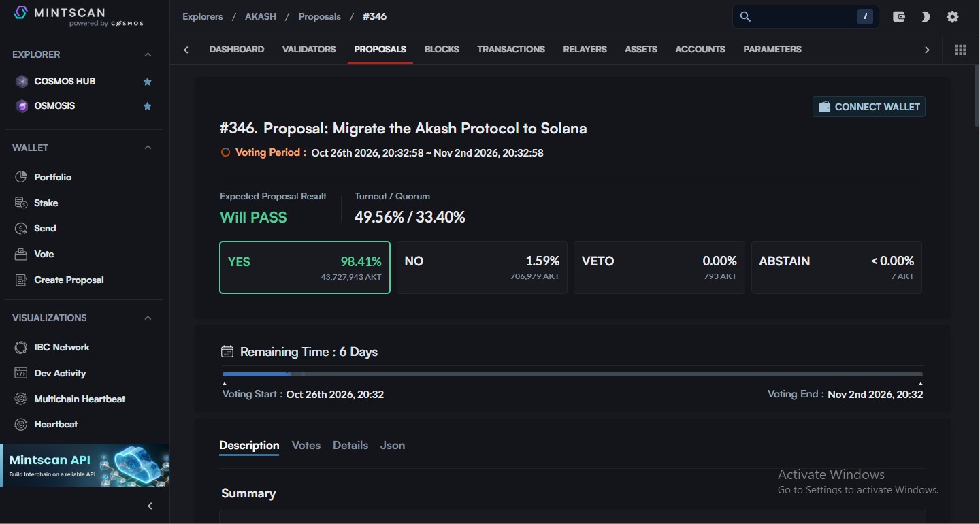The width and height of the screenshot is (980, 524).
Task: Open Proposals breadcrumb link
Action: click(x=320, y=16)
